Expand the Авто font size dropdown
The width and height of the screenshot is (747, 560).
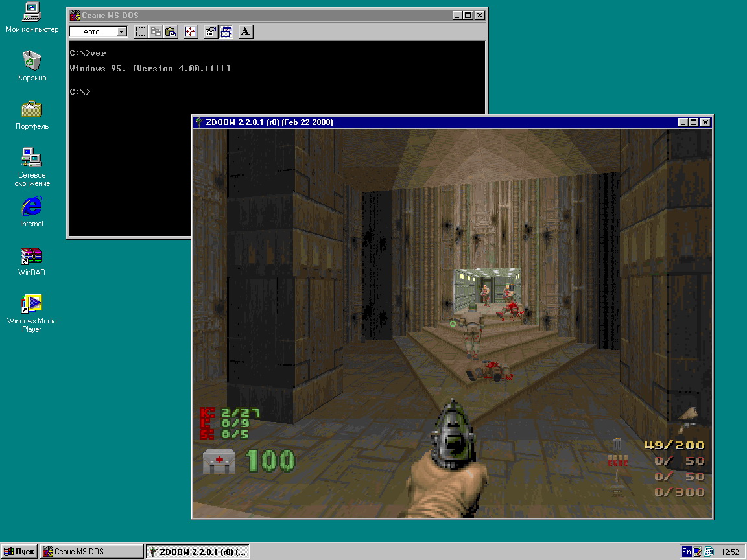(x=122, y=32)
